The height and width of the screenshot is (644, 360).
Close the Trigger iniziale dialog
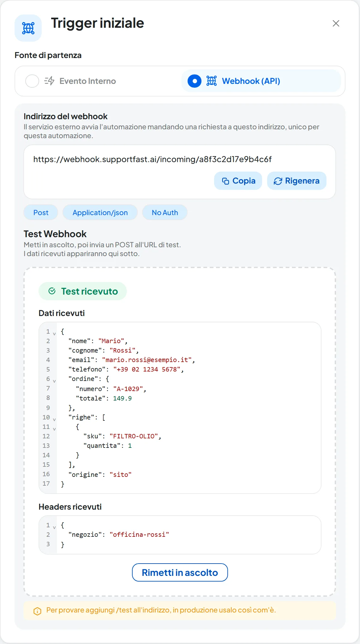336,23
